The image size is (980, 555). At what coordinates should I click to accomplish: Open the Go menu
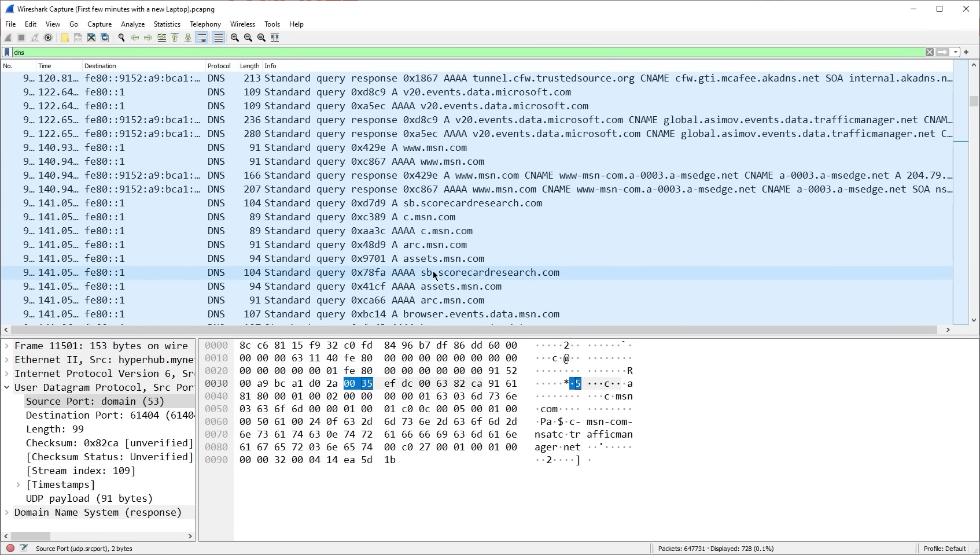pos(73,24)
